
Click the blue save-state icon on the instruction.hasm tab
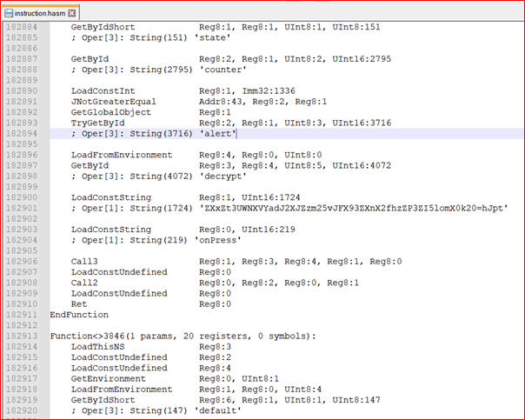[x=9, y=13]
